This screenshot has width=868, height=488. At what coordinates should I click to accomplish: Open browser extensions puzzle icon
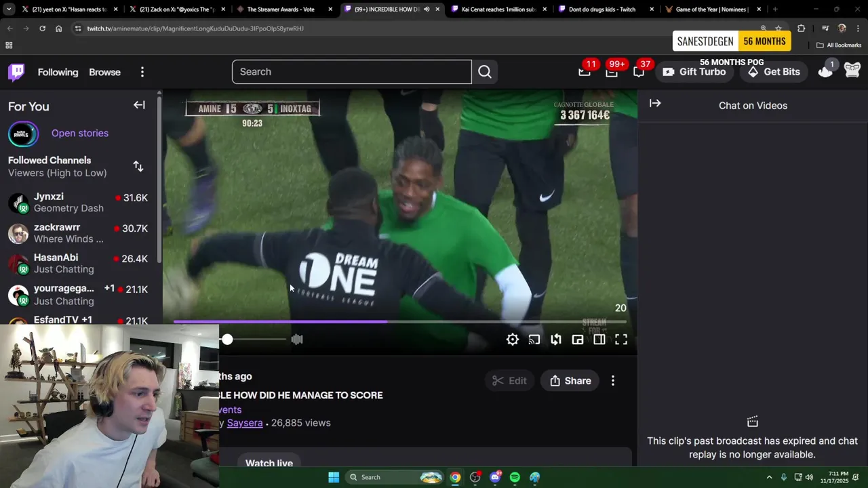pyautogui.click(x=801, y=28)
